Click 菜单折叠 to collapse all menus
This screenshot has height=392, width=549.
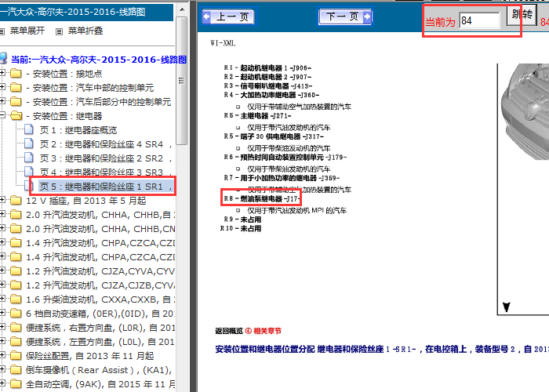85,31
